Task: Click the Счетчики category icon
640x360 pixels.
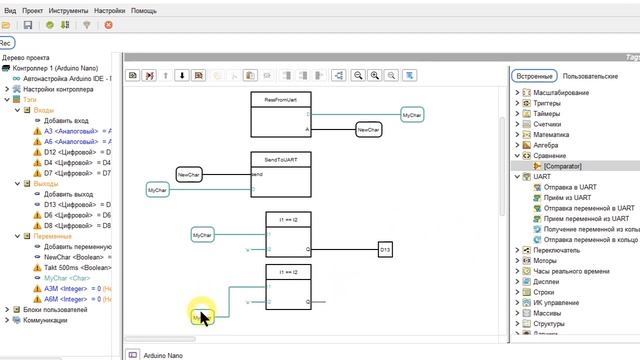Action: tap(527, 124)
